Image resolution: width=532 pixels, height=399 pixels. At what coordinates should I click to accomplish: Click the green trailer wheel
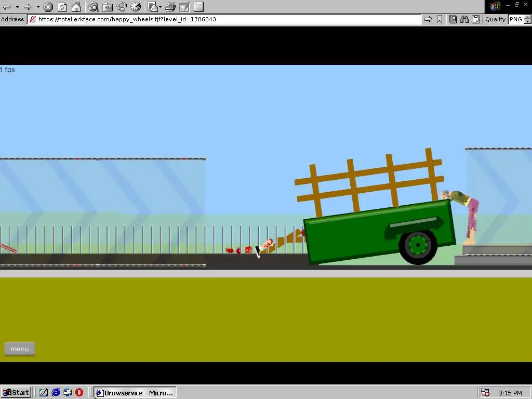pos(418,246)
